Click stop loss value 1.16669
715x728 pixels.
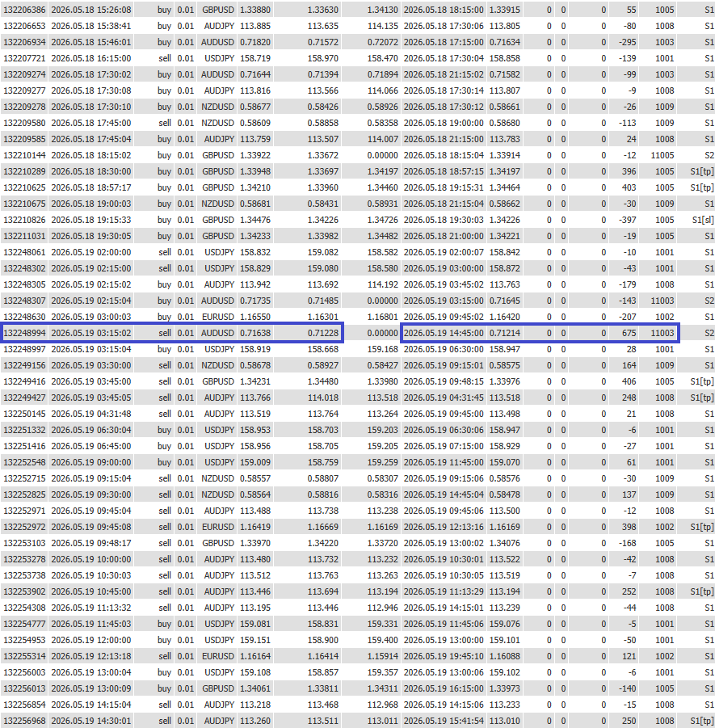click(x=322, y=527)
